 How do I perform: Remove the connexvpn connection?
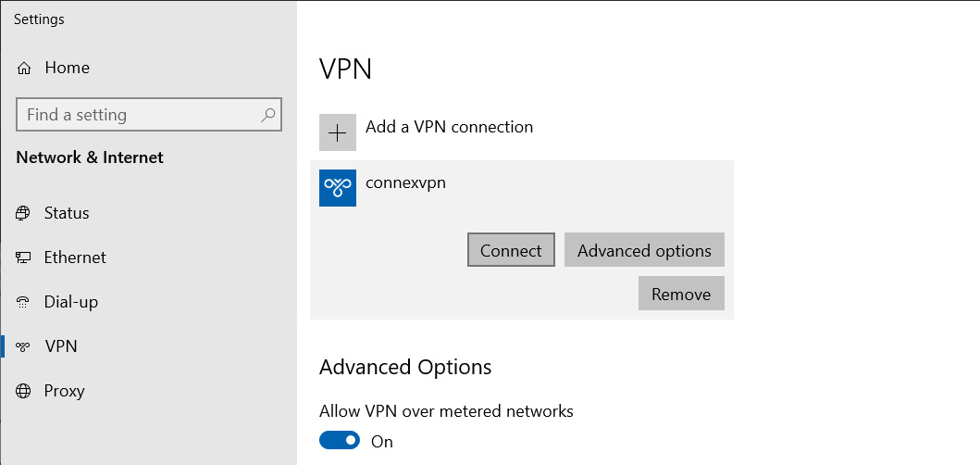(x=681, y=294)
